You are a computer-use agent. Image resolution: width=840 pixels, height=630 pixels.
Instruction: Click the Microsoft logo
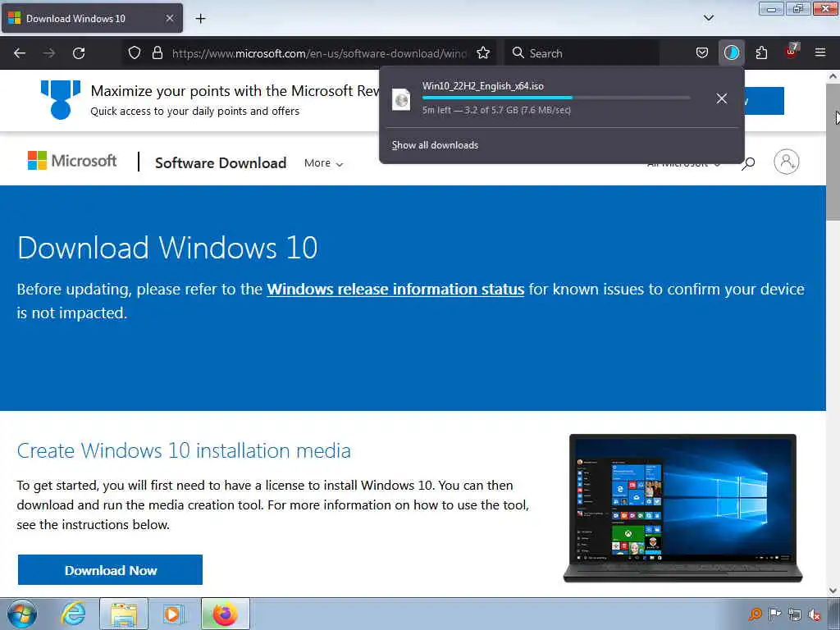tap(72, 161)
